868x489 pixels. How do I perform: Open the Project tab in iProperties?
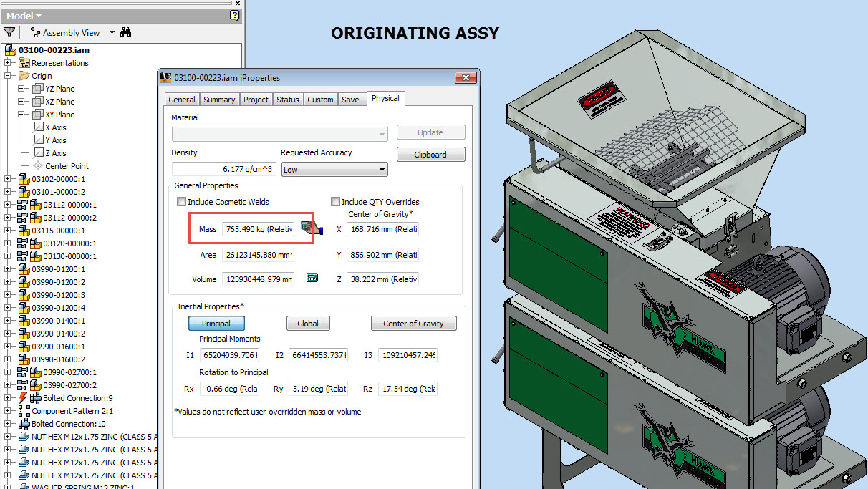click(256, 100)
